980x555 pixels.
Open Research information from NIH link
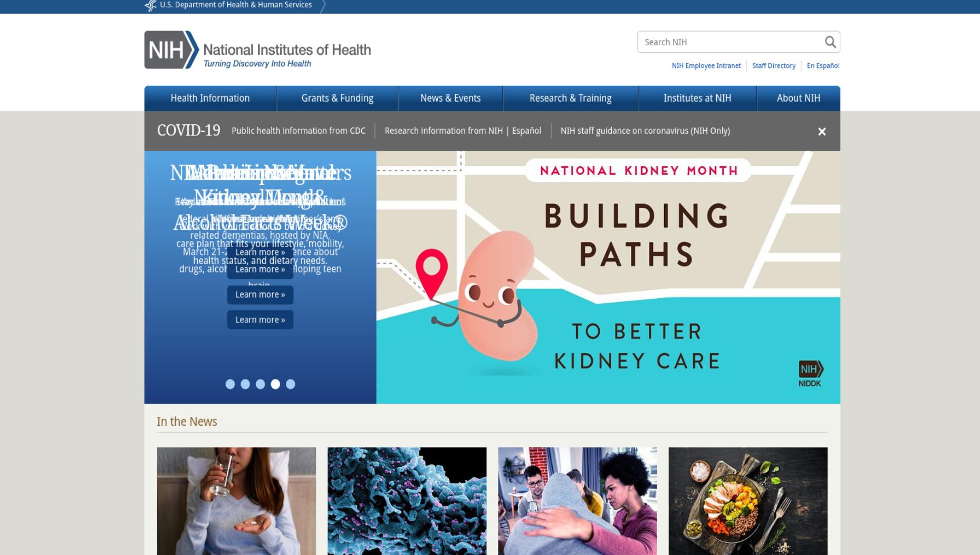444,131
